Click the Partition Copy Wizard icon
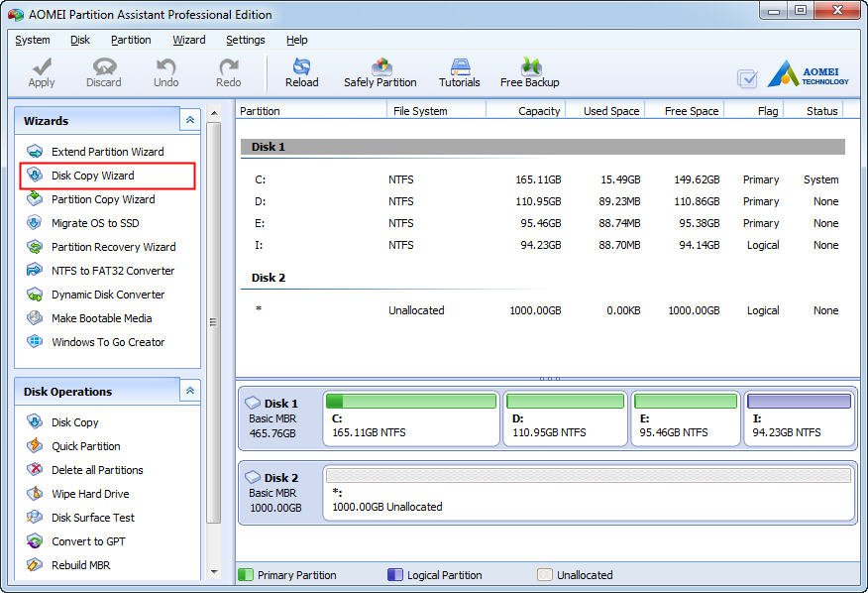 click(x=35, y=199)
